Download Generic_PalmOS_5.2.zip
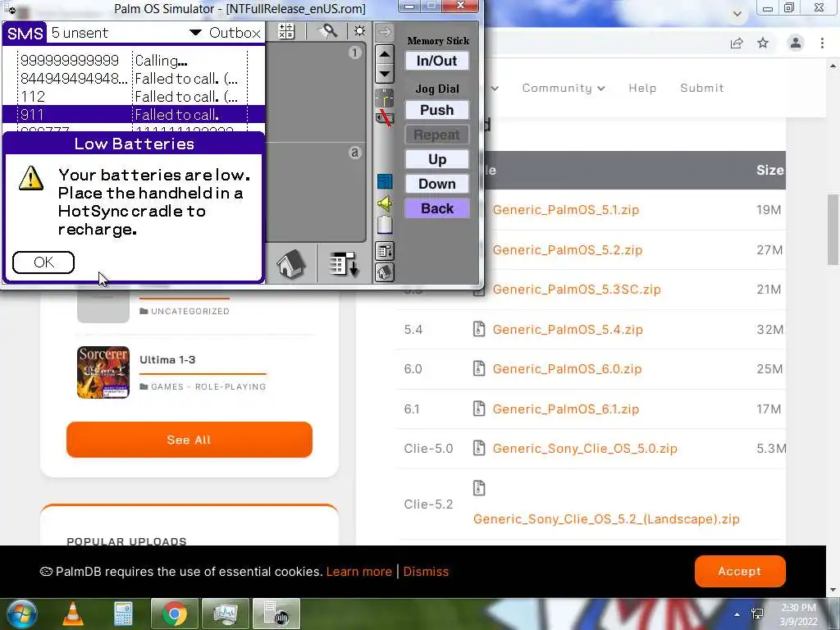 point(568,249)
